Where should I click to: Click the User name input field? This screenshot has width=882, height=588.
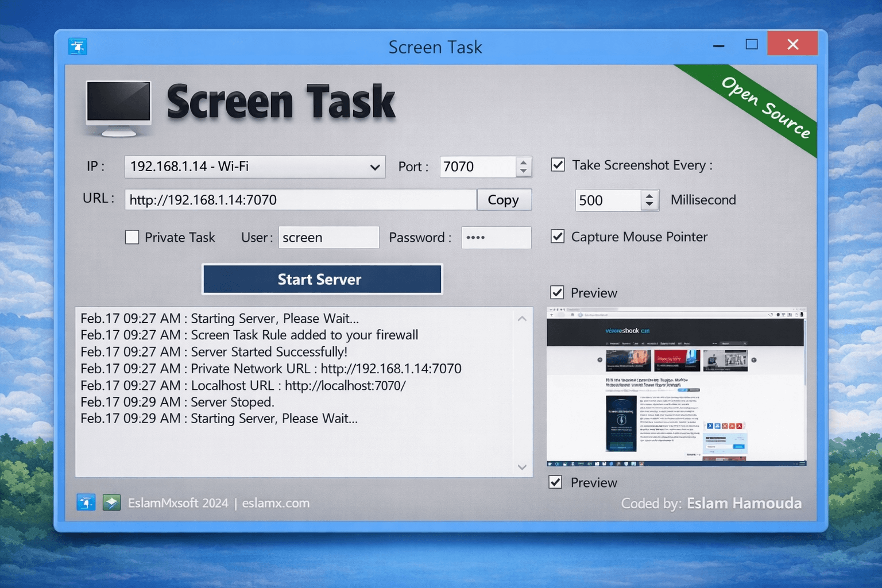pyautogui.click(x=328, y=238)
